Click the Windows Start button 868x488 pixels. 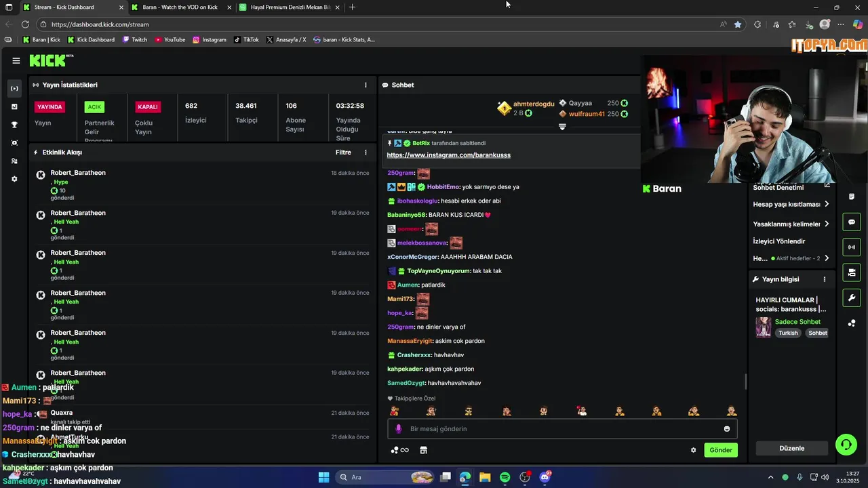323,477
